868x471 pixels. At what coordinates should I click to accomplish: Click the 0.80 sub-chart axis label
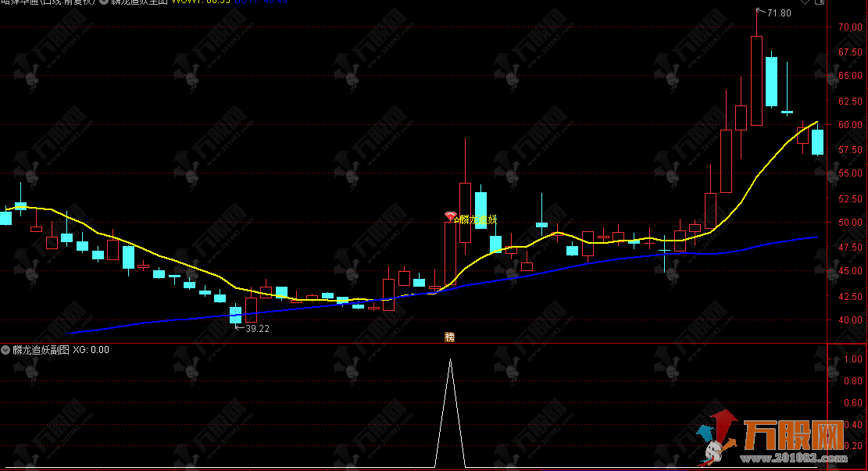point(853,381)
